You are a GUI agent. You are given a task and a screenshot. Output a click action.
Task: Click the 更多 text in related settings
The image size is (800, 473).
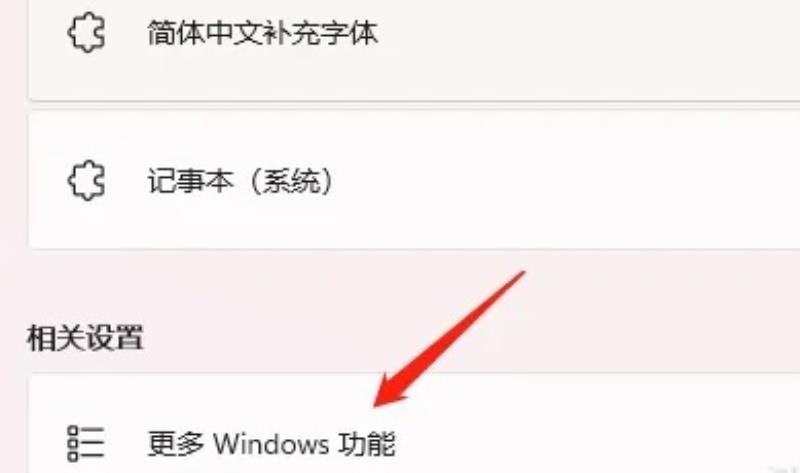176,444
